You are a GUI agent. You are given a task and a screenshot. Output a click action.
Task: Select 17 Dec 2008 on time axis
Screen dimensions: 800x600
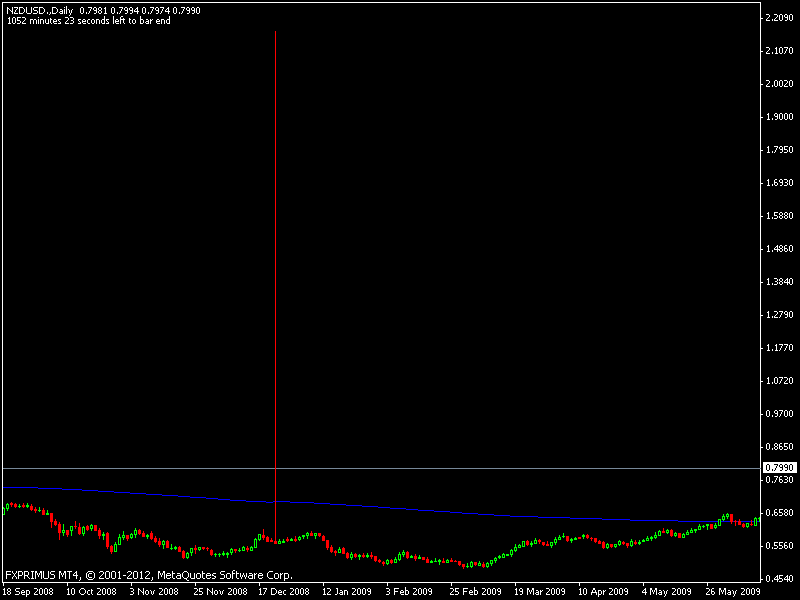tap(284, 591)
